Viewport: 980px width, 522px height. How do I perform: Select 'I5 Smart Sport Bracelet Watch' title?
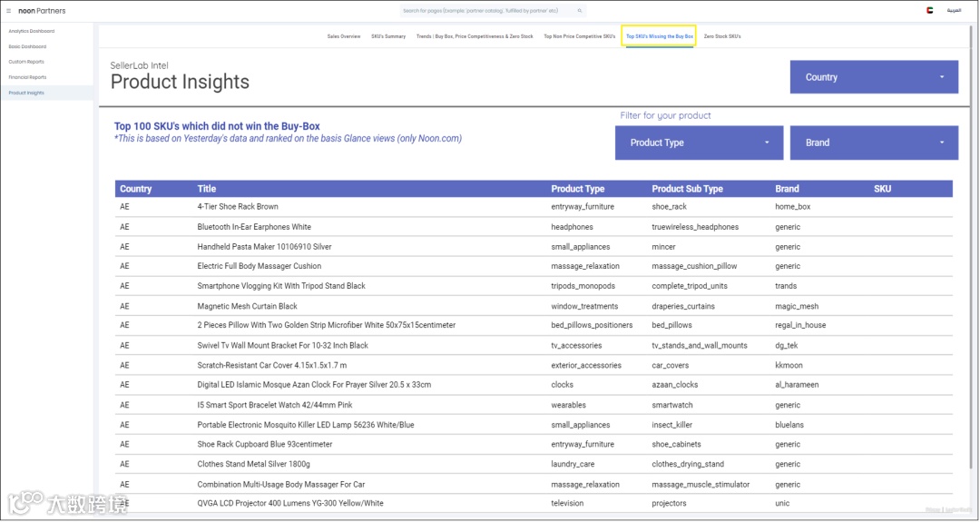274,405
